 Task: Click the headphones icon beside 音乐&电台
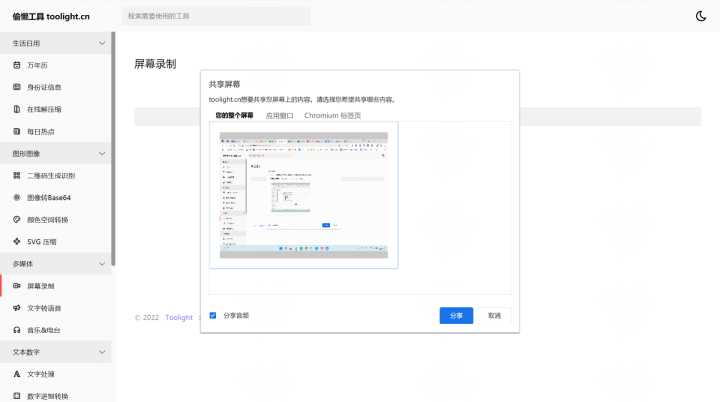(x=17, y=330)
